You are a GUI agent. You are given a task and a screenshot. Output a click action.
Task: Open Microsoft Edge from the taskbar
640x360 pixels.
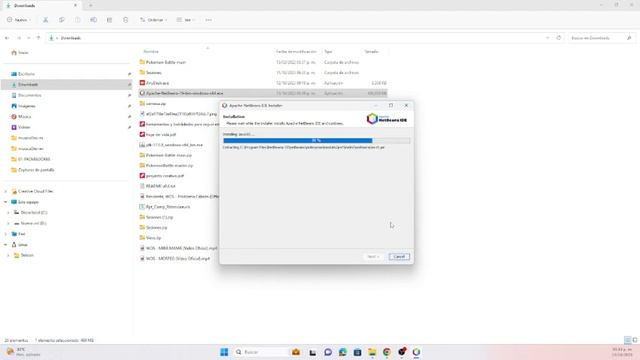342,352
